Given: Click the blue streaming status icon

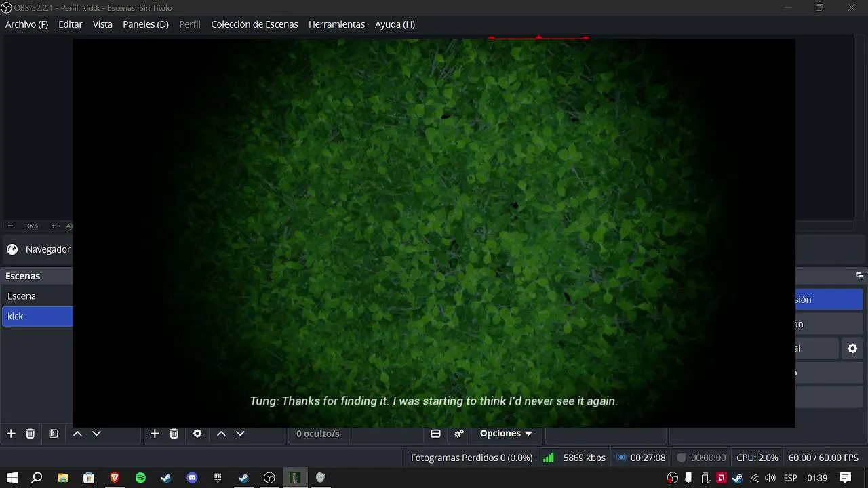Looking at the screenshot, I should (620, 457).
